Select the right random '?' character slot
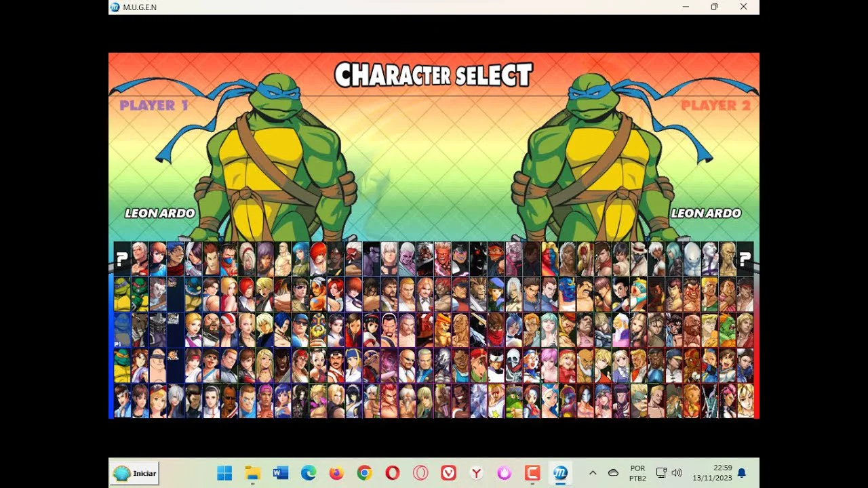Image resolution: width=868 pixels, height=488 pixels. point(745,259)
